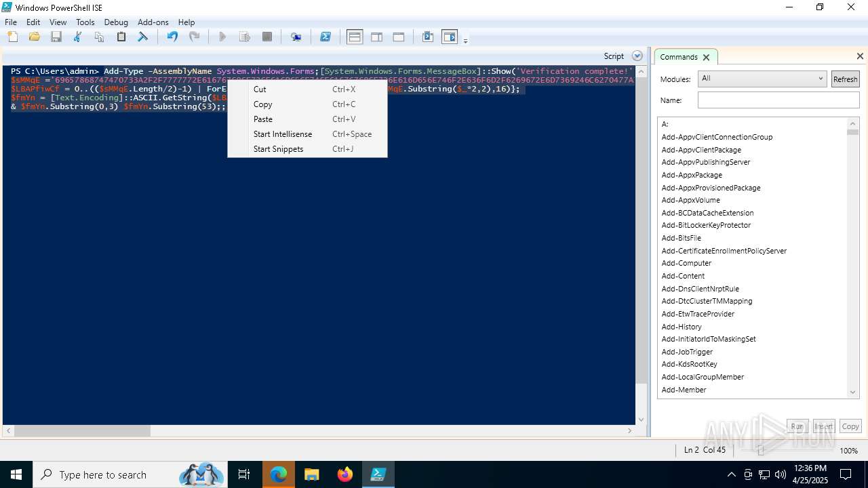Select Add-Computer command

686,263
